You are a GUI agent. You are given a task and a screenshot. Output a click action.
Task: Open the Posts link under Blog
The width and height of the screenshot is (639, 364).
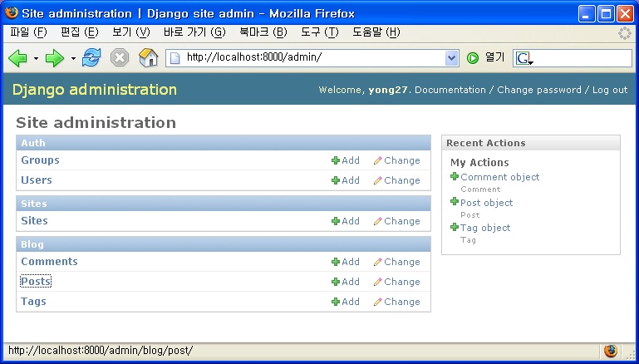(x=36, y=282)
